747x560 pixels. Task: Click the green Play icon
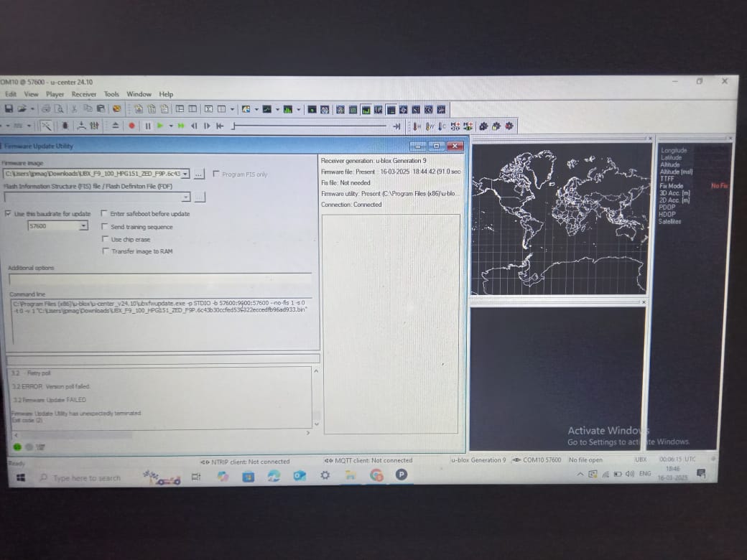click(161, 126)
